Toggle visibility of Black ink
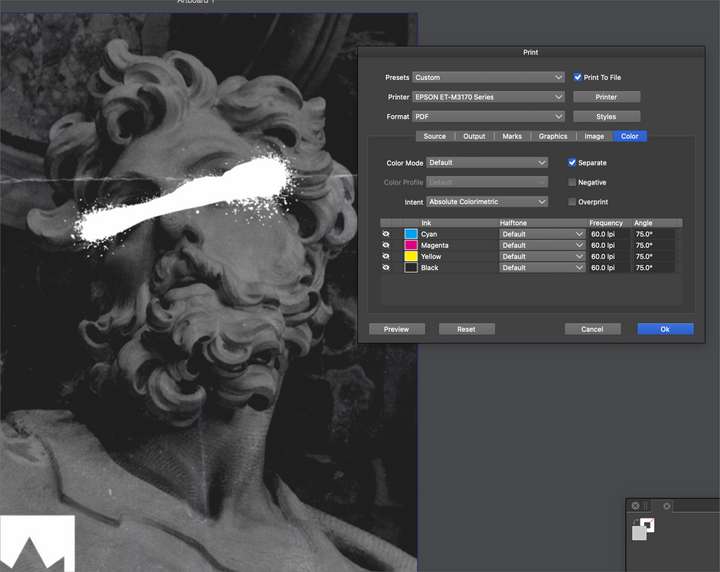This screenshot has height=572, width=720. pos(386,268)
